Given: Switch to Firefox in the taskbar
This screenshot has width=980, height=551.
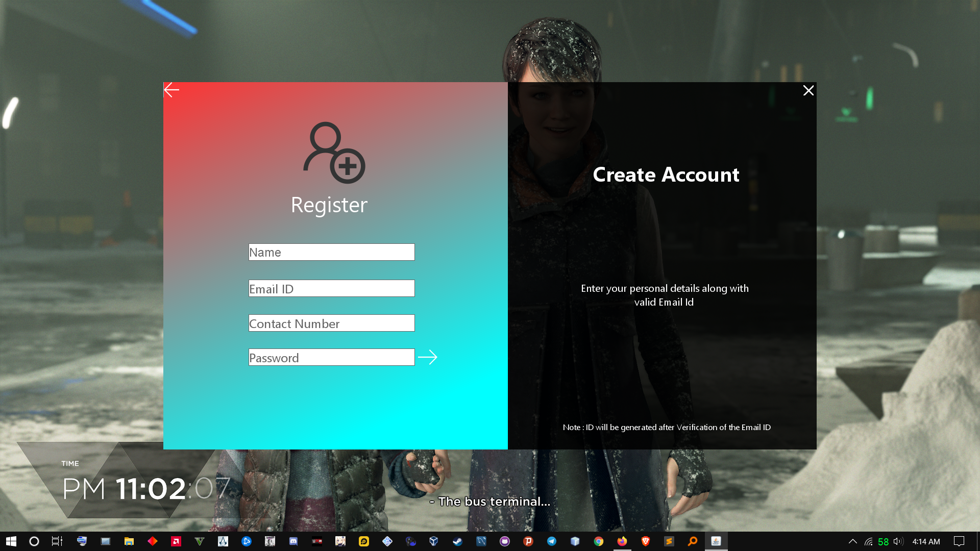Looking at the screenshot, I should [622, 541].
